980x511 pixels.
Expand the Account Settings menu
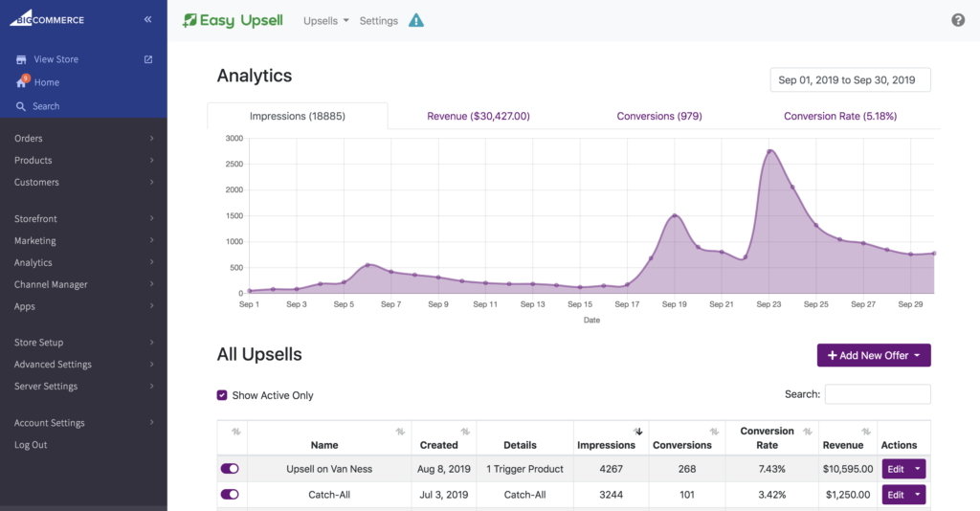[84, 423]
